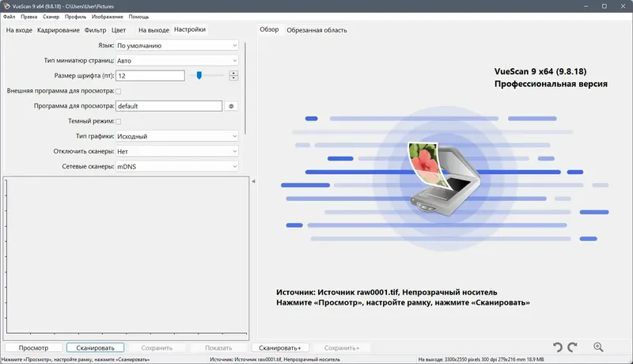This screenshot has width=633, height=364.
Task: Click the zoom in magnifier icon
Action: [598, 347]
